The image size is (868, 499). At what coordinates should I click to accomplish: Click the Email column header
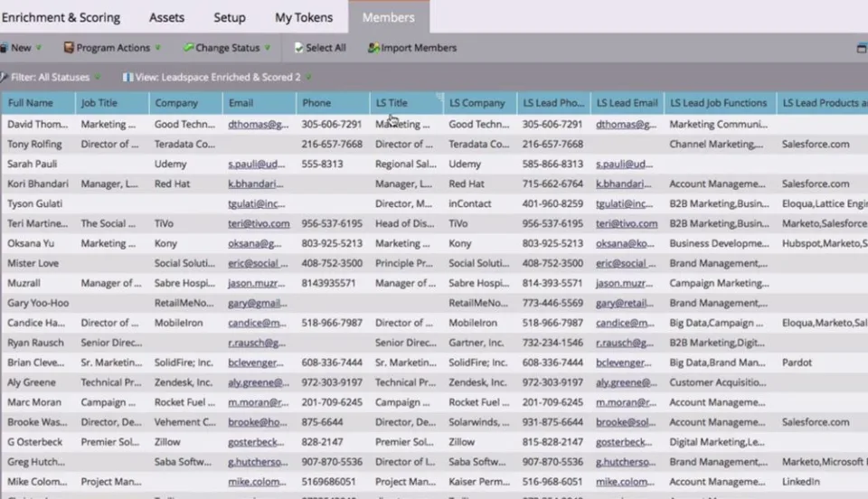pyautogui.click(x=259, y=103)
